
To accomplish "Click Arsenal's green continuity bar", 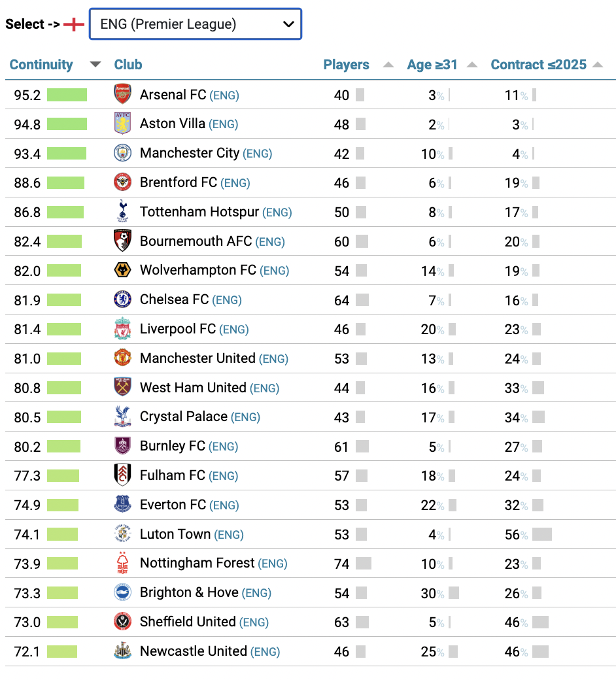I will 67,95.
